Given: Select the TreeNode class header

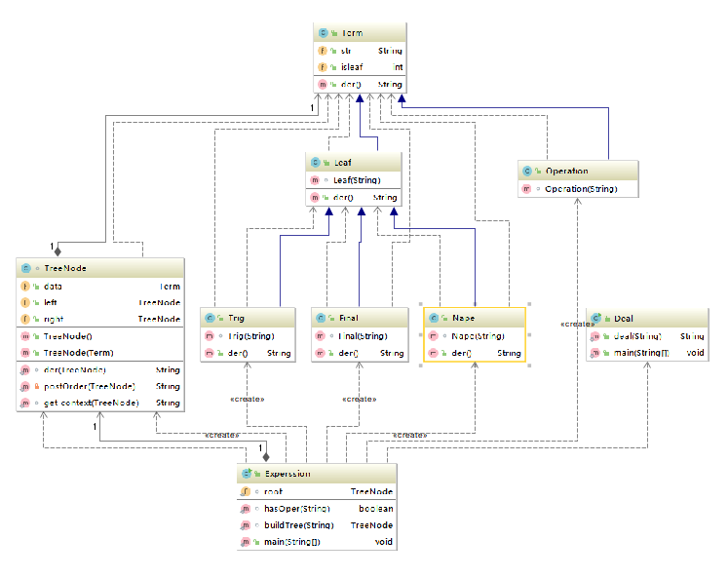Looking at the screenshot, I should point(100,268).
